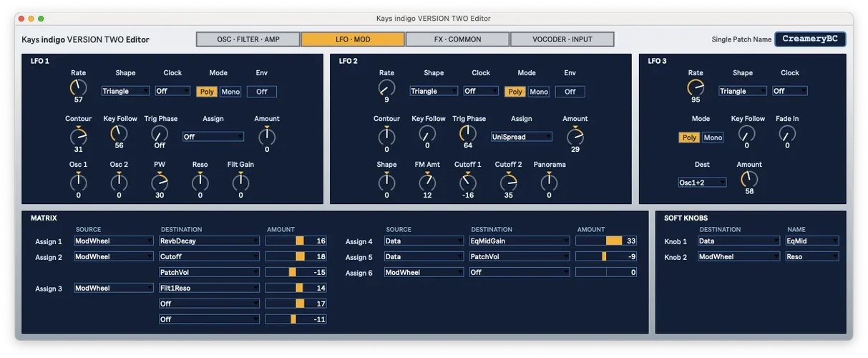Open the RevbDecay destination dropdown
The height and width of the screenshot is (358, 868).
pyautogui.click(x=209, y=241)
